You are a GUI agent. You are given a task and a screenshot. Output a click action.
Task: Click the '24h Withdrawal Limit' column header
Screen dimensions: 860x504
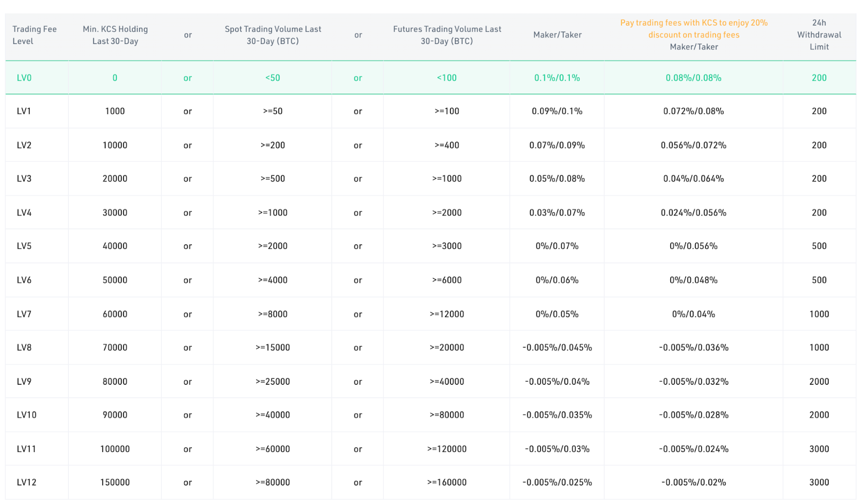[x=819, y=35]
